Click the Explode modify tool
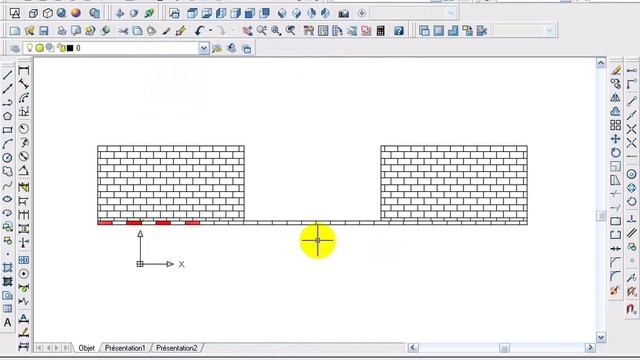 (x=616, y=291)
